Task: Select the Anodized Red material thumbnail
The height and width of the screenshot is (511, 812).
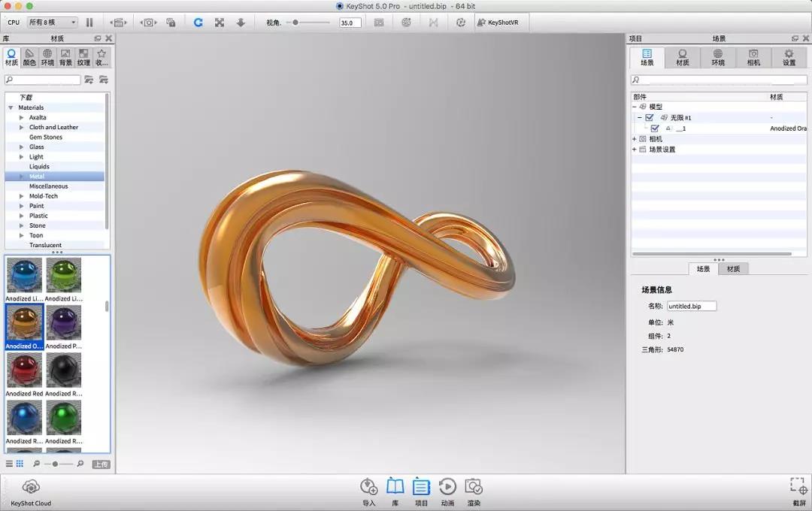Action: (x=24, y=370)
